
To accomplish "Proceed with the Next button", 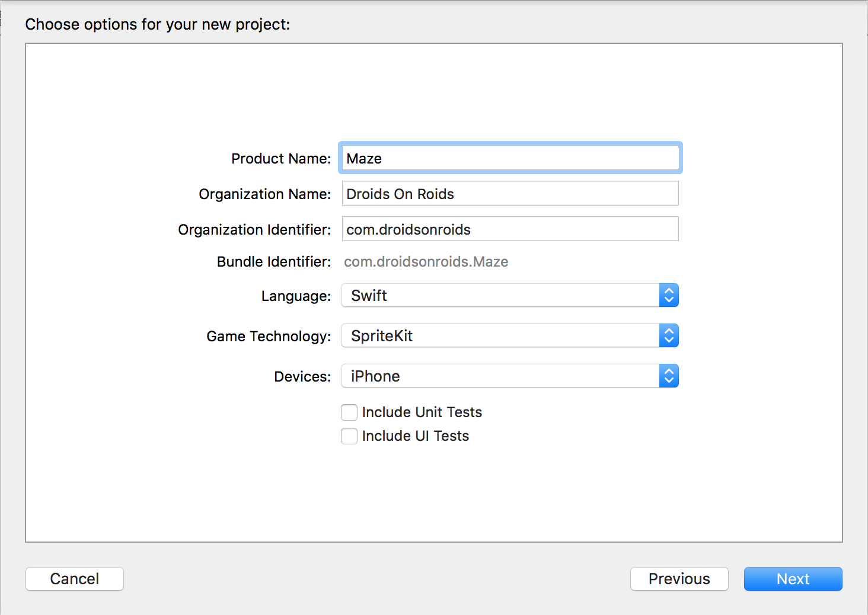I will [793, 579].
